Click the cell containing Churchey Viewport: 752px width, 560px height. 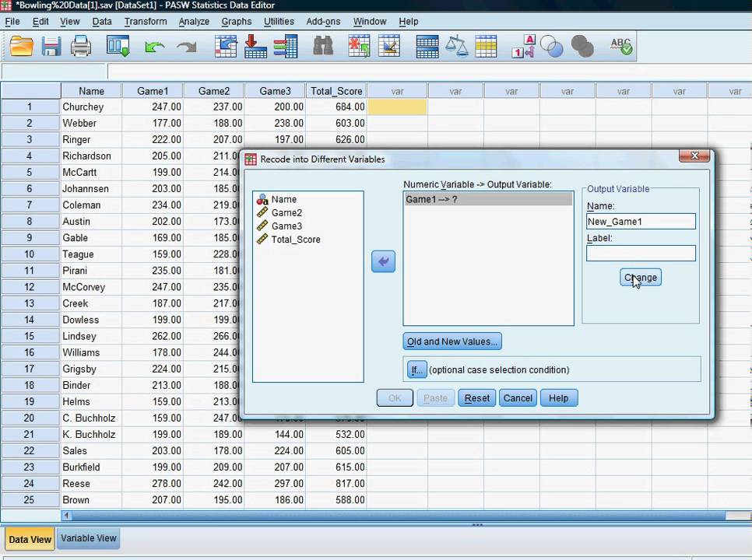click(91, 107)
